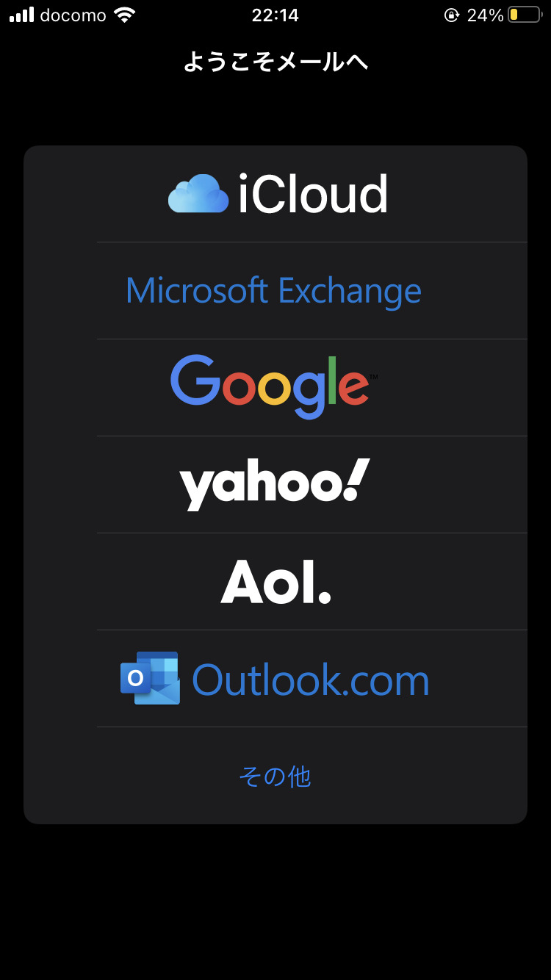Tap the ようこそメールへ title text
This screenshot has width=551, height=980.
[x=275, y=62]
